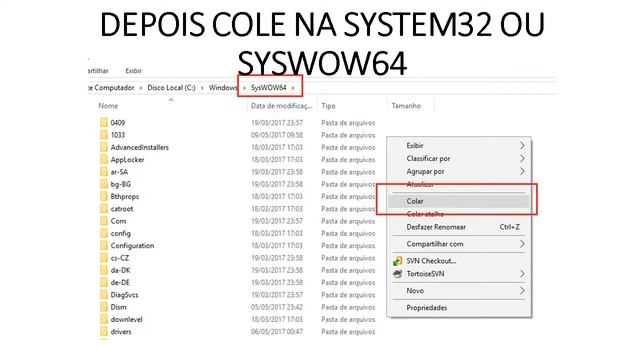Click the da-DK folder icon
The image size is (640, 360).
(x=104, y=270)
